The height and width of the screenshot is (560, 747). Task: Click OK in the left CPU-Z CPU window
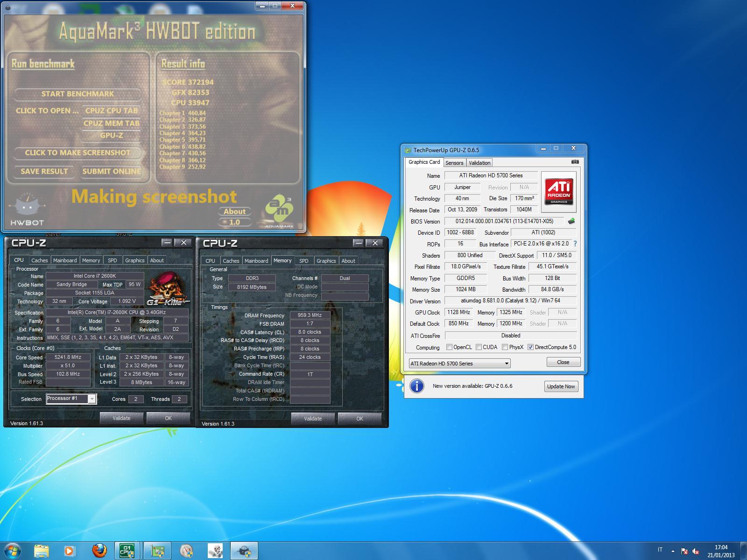point(168,418)
